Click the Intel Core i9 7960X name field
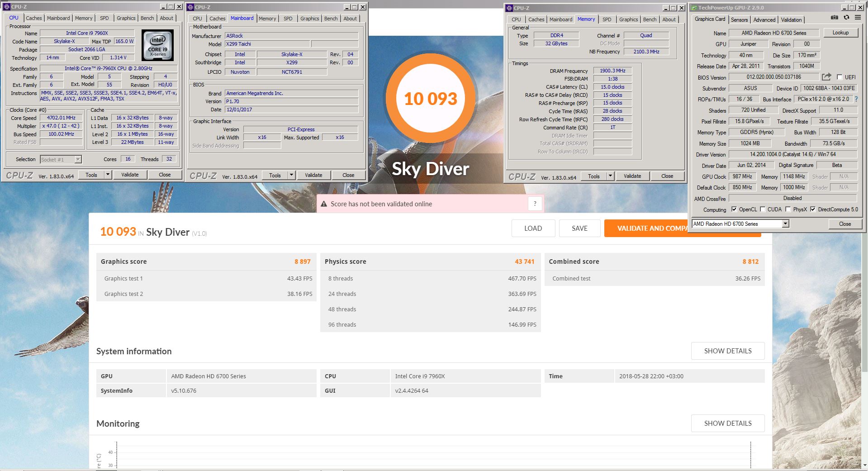Image resolution: width=868 pixels, height=471 pixels. [x=87, y=33]
